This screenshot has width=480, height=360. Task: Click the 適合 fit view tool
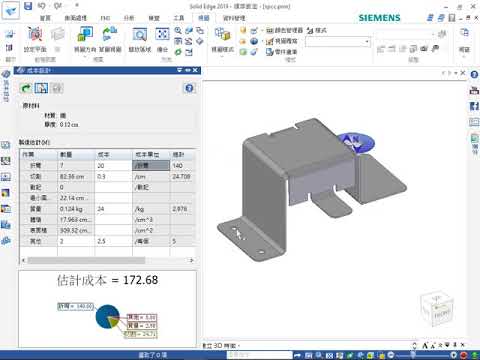click(x=162, y=39)
